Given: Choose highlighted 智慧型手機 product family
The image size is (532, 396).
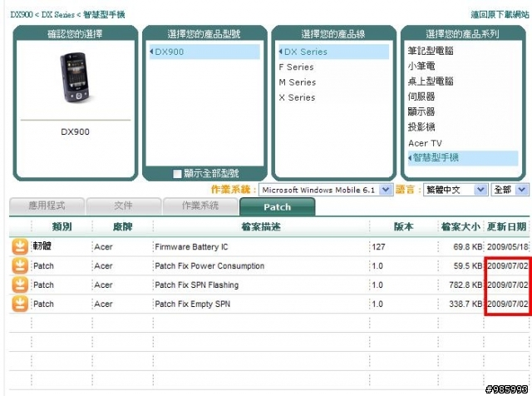Looking at the screenshot, I should [x=463, y=158].
